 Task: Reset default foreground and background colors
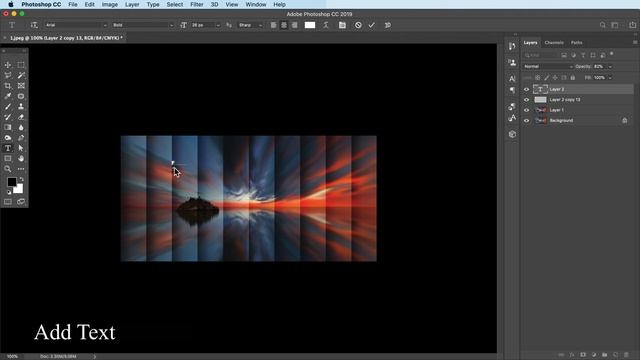click(9, 192)
